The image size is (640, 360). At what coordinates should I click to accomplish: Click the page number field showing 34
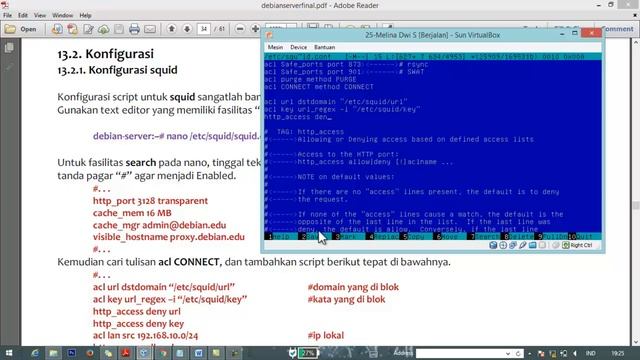204,29
